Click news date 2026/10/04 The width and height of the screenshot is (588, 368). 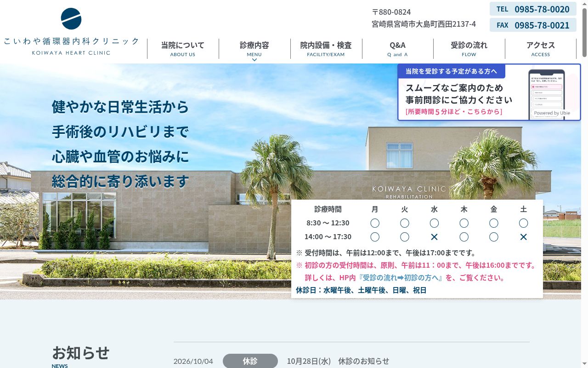pyautogui.click(x=193, y=361)
